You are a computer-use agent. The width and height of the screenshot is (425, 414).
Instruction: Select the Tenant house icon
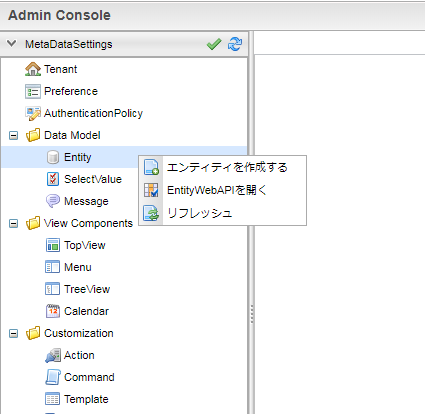(x=33, y=69)
